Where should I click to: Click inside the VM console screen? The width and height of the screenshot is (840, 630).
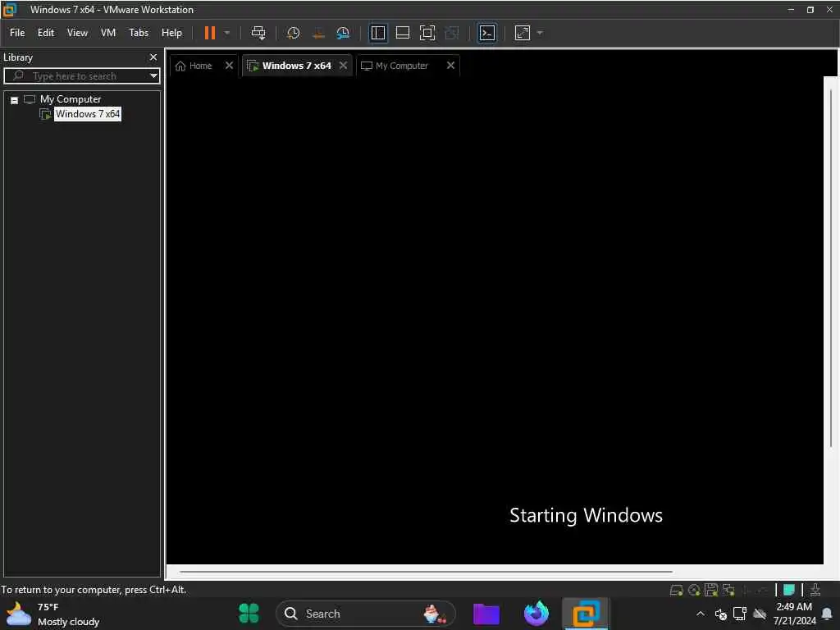pyautogui.click(x=495, y=320)
